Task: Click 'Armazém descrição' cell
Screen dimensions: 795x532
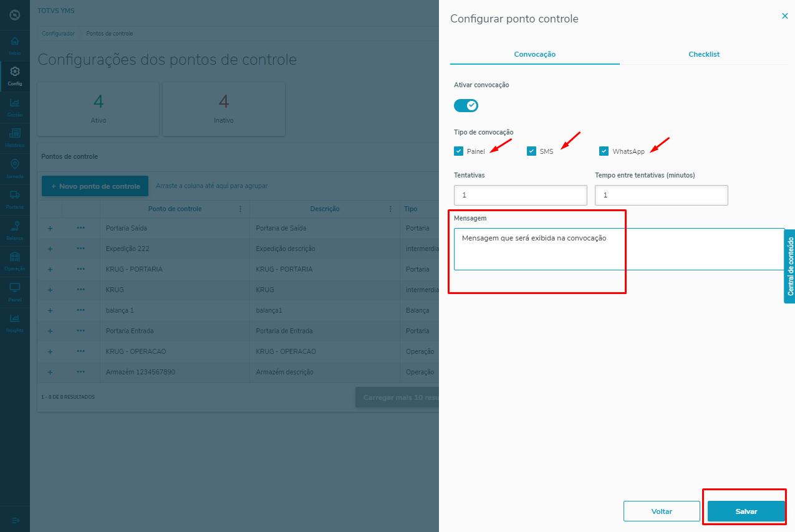Action: (284, 372)
